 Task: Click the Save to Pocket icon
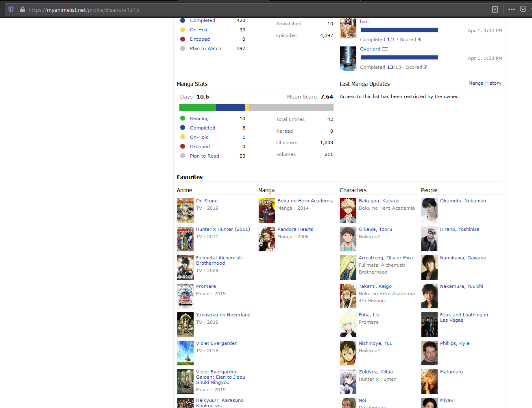[523, 9]
